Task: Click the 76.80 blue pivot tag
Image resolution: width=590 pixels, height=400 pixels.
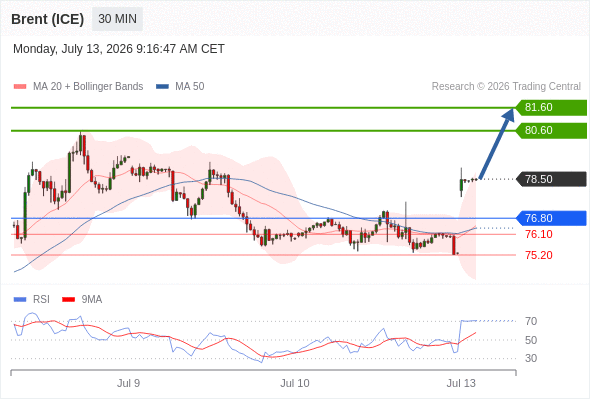Action: 551,218
